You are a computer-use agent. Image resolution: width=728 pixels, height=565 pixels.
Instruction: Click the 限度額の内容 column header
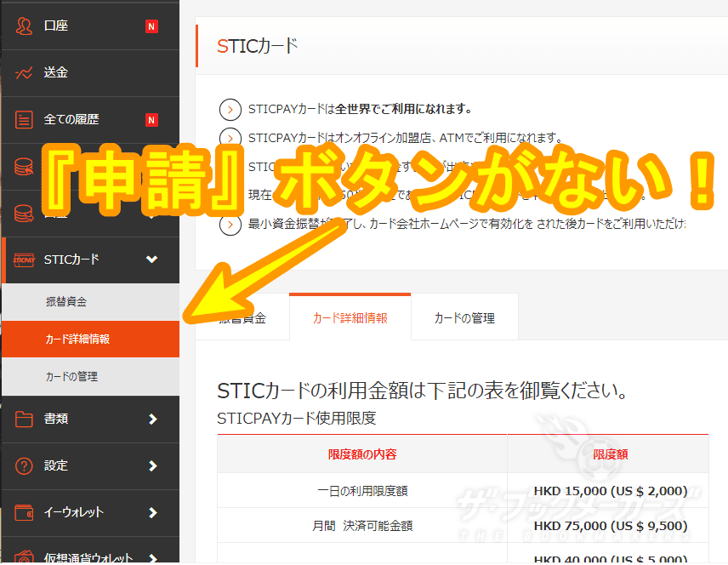coord(362,454)
